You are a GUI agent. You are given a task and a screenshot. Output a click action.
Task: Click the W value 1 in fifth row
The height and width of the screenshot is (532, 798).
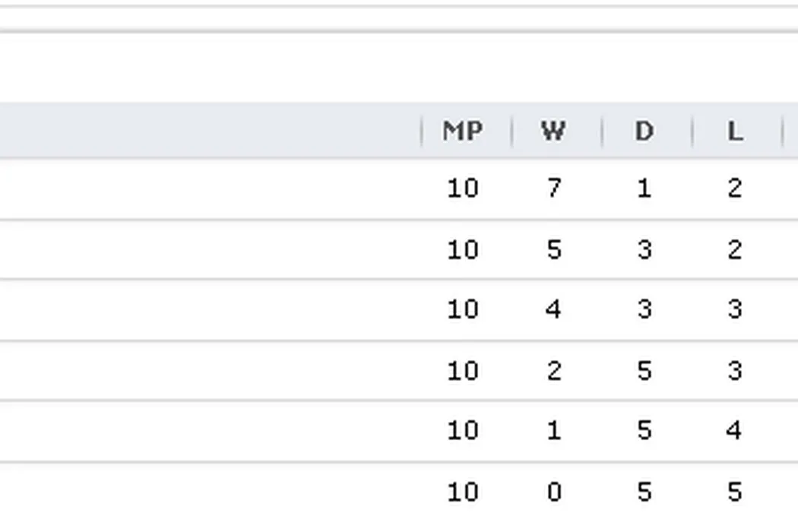[553, 431]
